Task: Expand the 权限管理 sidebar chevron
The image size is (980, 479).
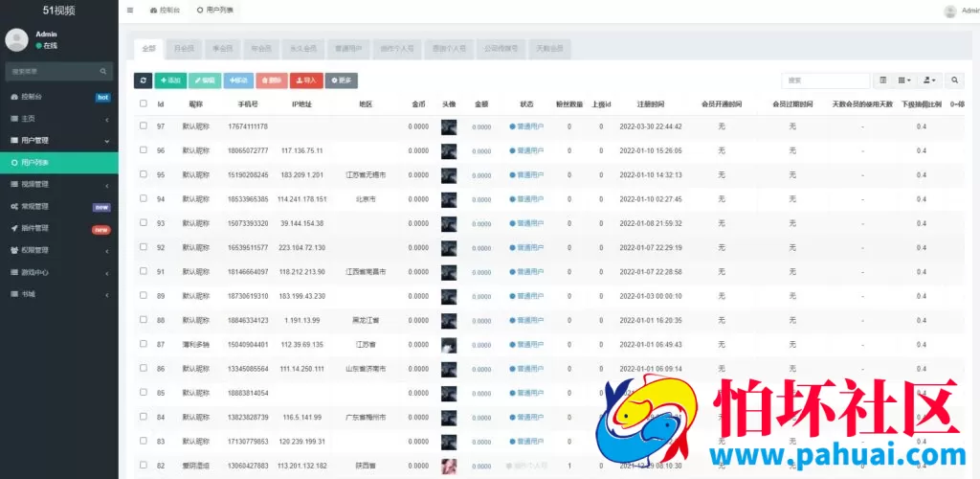Action: 107,251
